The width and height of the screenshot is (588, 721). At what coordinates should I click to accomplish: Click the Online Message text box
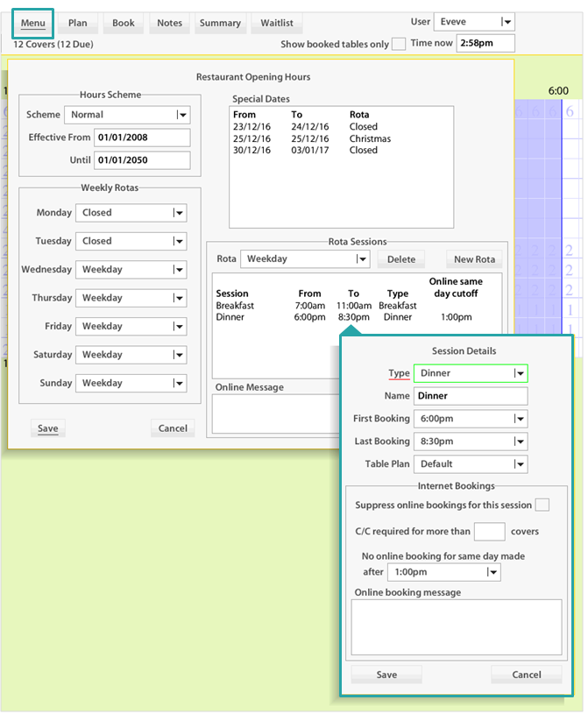pos(276,414)
